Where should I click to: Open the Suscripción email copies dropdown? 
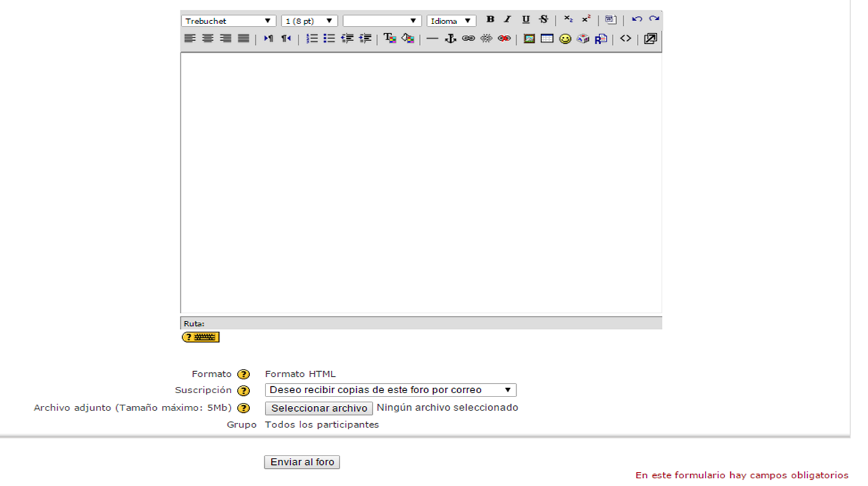[391, 390]
